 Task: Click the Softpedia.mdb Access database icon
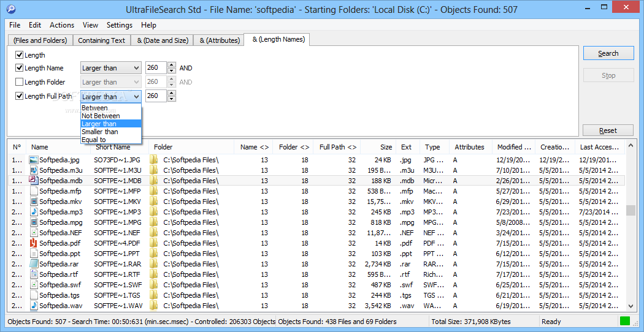coord(34,180)
